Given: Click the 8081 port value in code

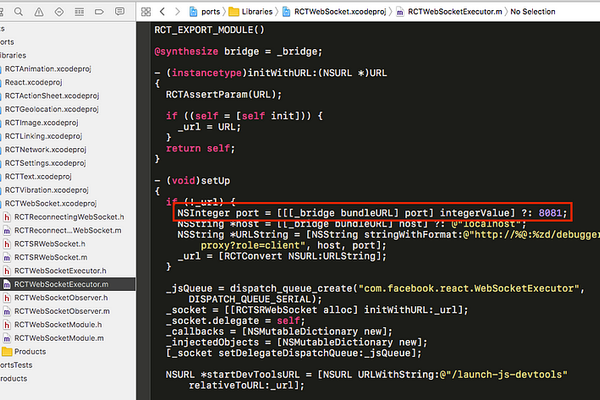Looking at the screenshot, I should pyautogui.click(x=550, y=213).
